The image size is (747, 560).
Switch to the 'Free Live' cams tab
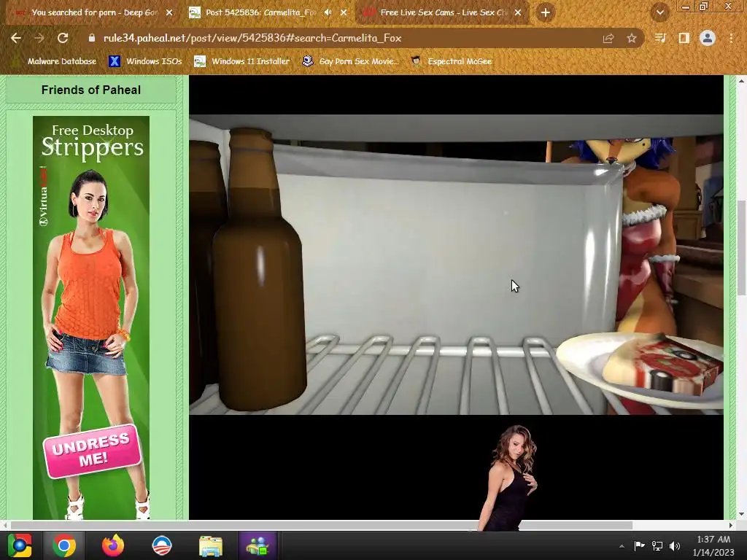click(441, 12)
